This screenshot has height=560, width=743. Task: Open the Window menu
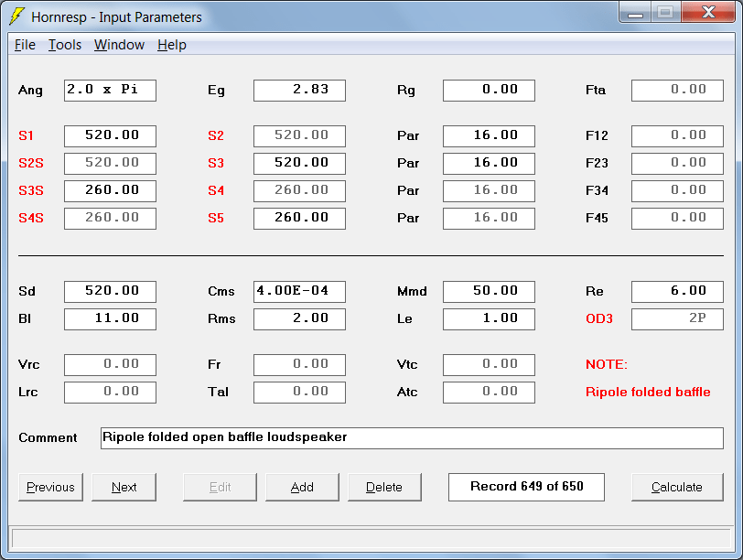(x=119, y=45)
